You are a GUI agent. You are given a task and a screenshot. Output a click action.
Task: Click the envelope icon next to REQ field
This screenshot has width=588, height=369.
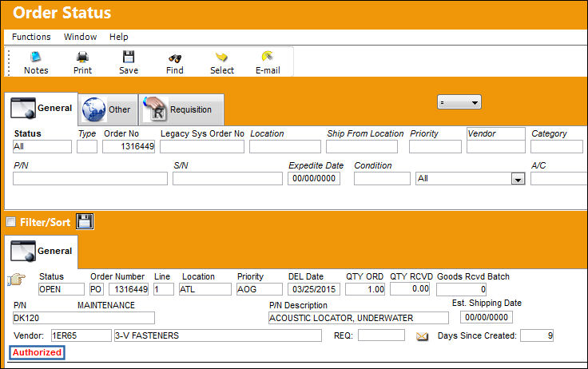point(422,336)
